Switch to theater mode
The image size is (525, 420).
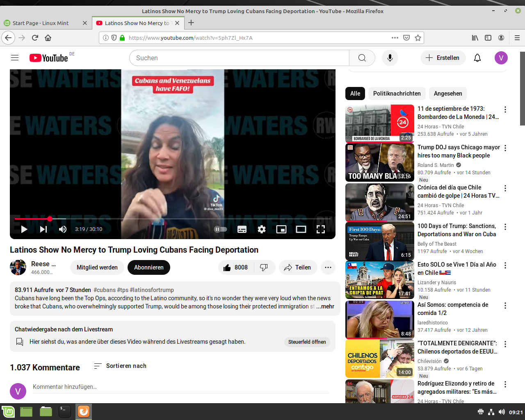point(301,229)
